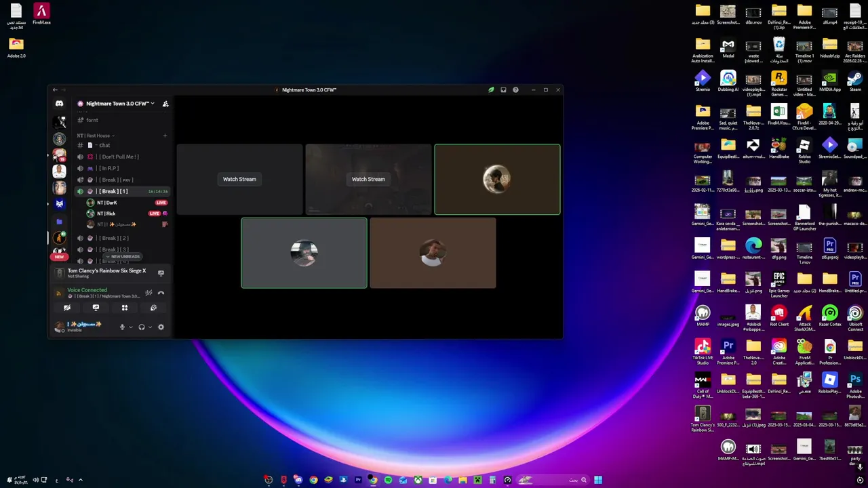Open Adobe 2.0 desktop icon
868x488 pixels.
[16, 47]
